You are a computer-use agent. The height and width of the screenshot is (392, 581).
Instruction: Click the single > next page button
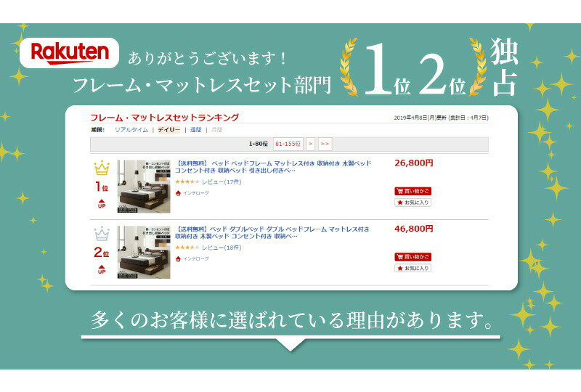tap(311, 144)
